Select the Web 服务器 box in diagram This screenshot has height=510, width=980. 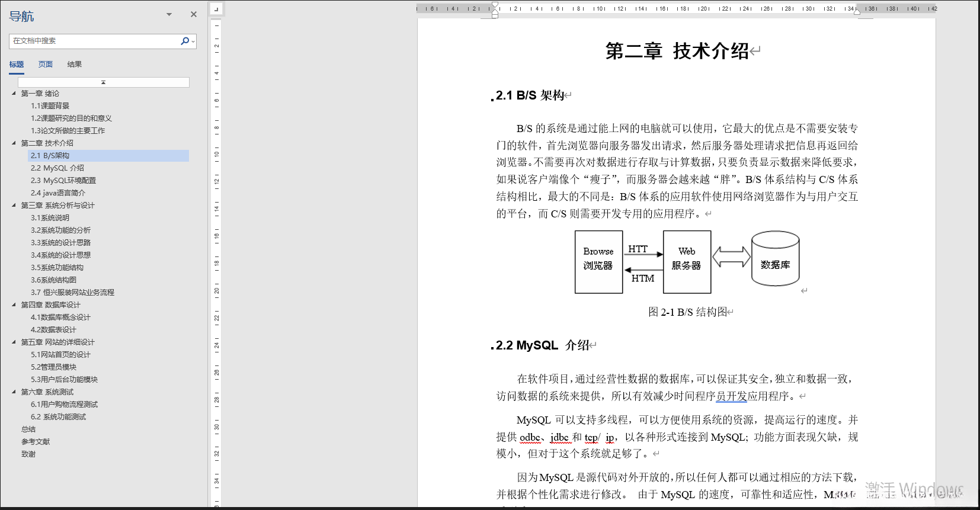click(687, 262)
